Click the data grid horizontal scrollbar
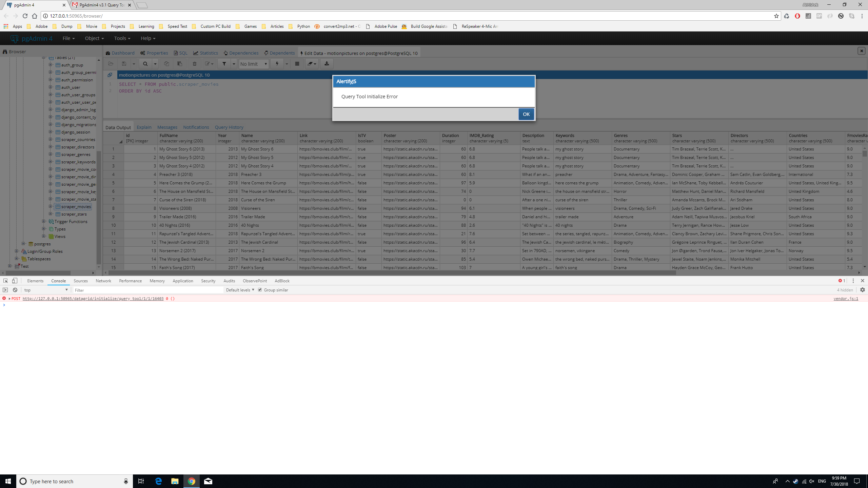868x488 pixels. (390, 272)
